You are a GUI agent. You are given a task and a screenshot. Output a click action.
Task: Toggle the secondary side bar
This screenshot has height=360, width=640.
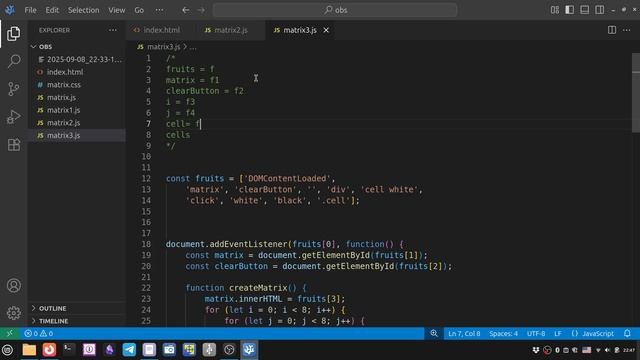(x=600, y=10)
